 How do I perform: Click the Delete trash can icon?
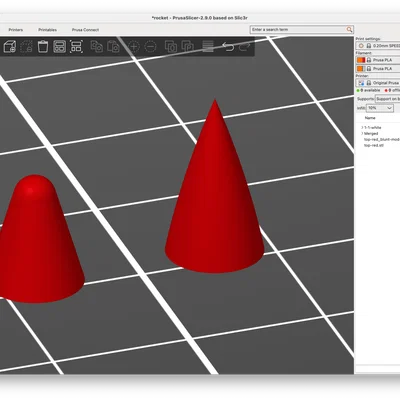43,47
